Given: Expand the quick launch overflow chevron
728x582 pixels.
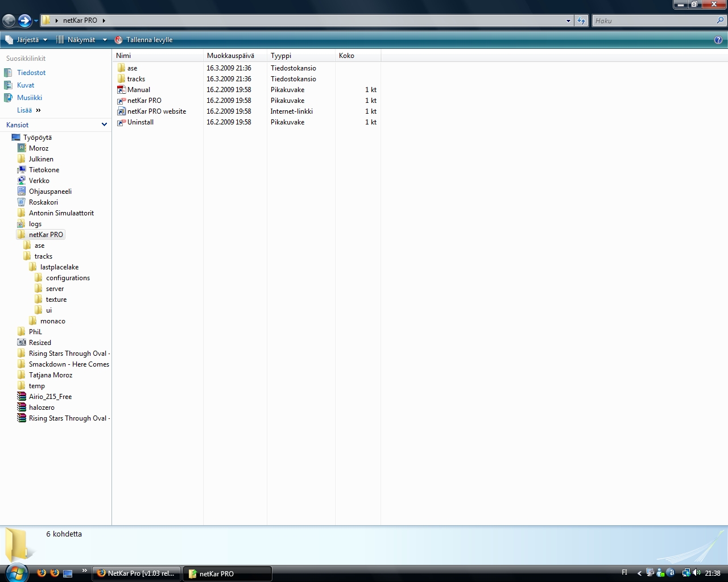Looking at the screenshot, I should pos(85,571).
